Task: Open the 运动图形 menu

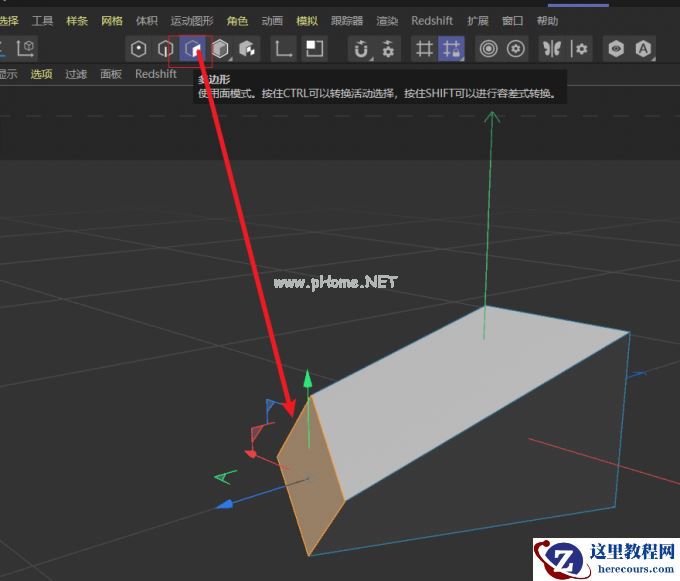Action: tap(192, 20)
